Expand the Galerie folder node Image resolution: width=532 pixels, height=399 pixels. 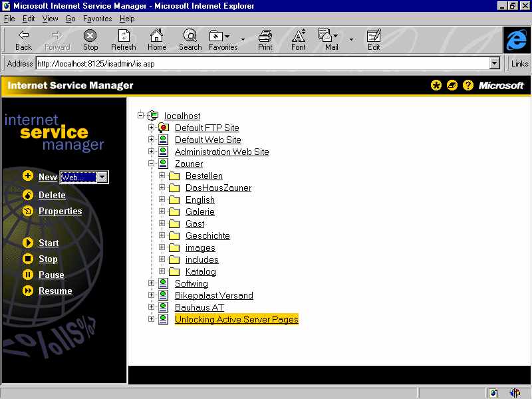162,211
